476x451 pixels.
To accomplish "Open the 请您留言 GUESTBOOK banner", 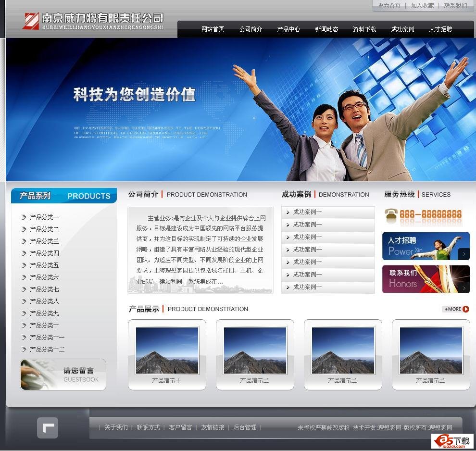I will tap(63, 375).
